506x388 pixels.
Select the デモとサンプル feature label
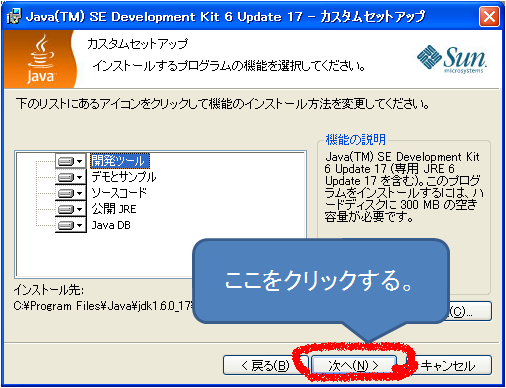[124, 177]
